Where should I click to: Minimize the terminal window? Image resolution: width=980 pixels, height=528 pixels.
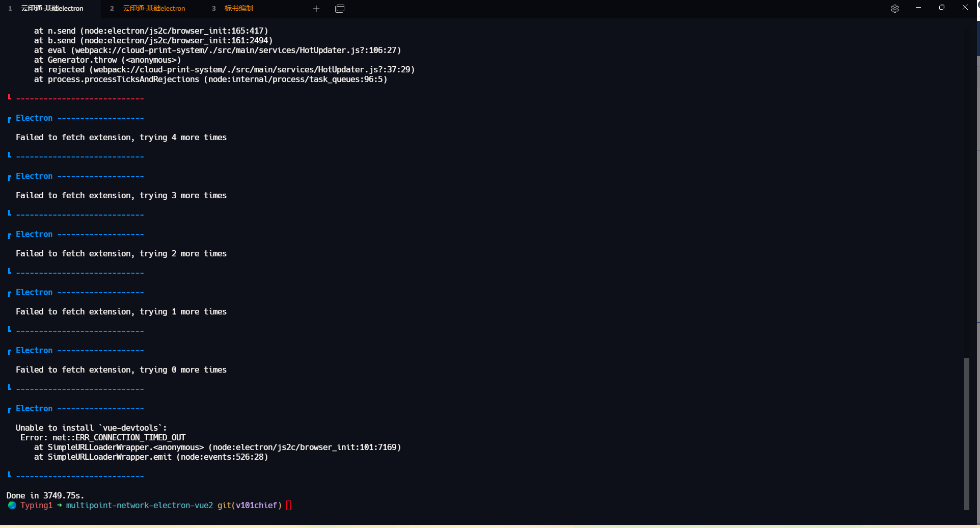pyautogui.click(x=918, y=8)
